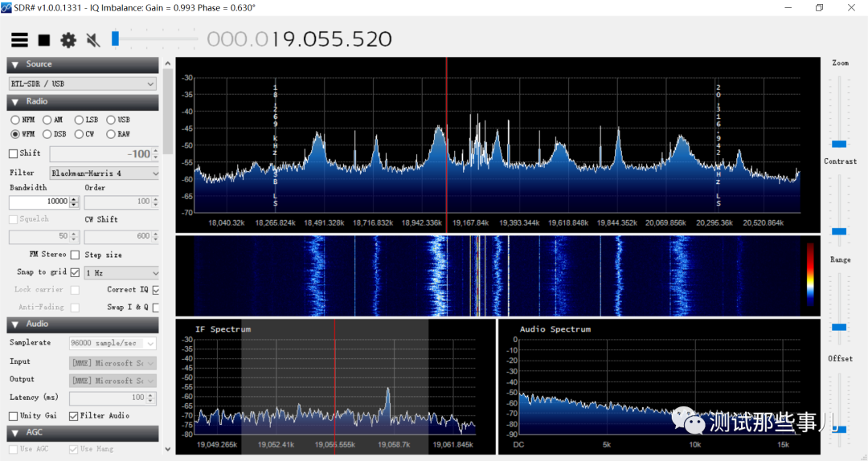Screen dimensions: 868x461
Task: Open the RTL-SDR / USB source dropdown
Action: (83, 84)
